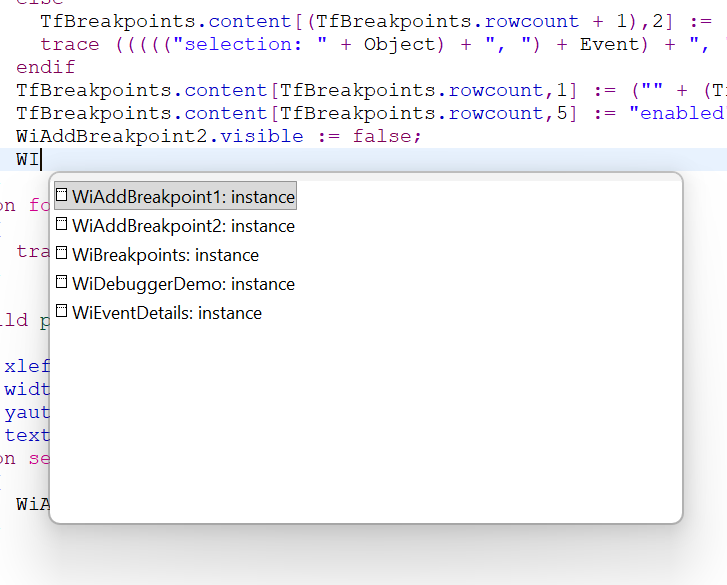Place cursor after typed WI text
Image resolution: width=727 pixels, height=585 pixels.
click(41, 159)
